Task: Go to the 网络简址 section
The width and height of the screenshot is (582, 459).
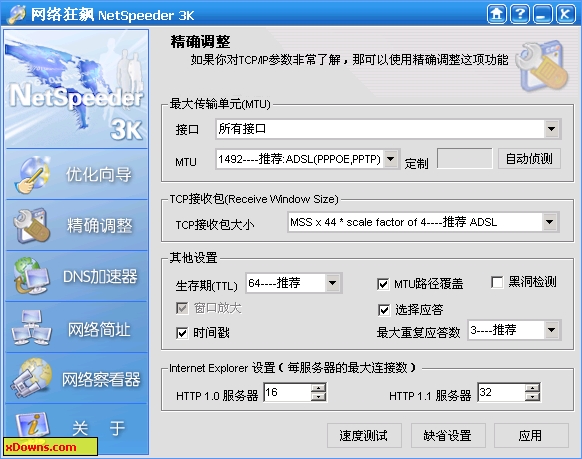Action: (x=76, y=328)
